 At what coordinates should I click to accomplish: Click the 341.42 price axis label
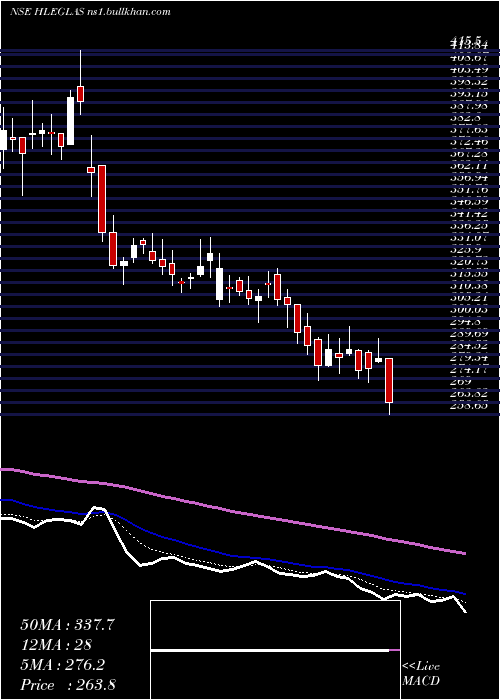click(469, 214)
